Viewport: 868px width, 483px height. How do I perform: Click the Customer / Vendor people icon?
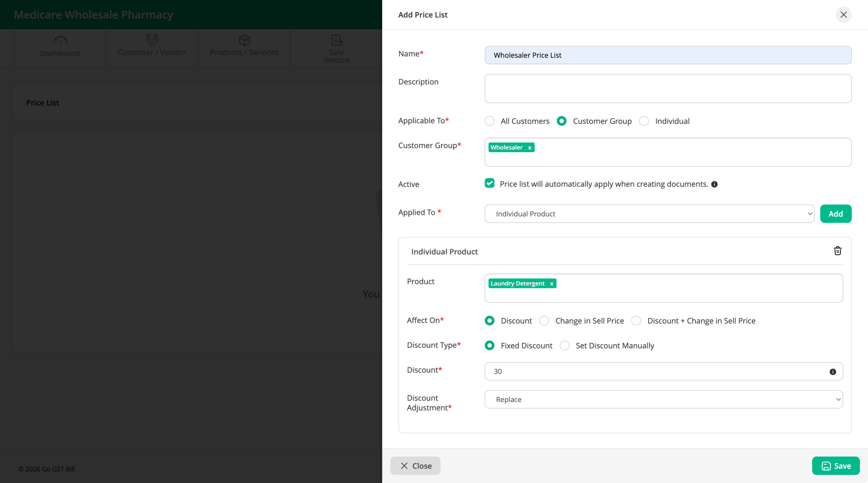[x=152, y=40]
